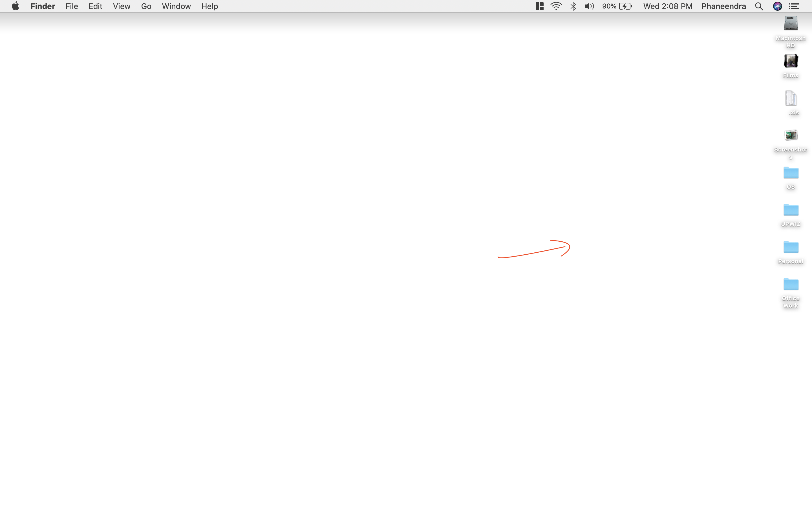Open the Apple menu
Image resolution: width=812 pixels, height=507 pixels.
pos(16,6)
